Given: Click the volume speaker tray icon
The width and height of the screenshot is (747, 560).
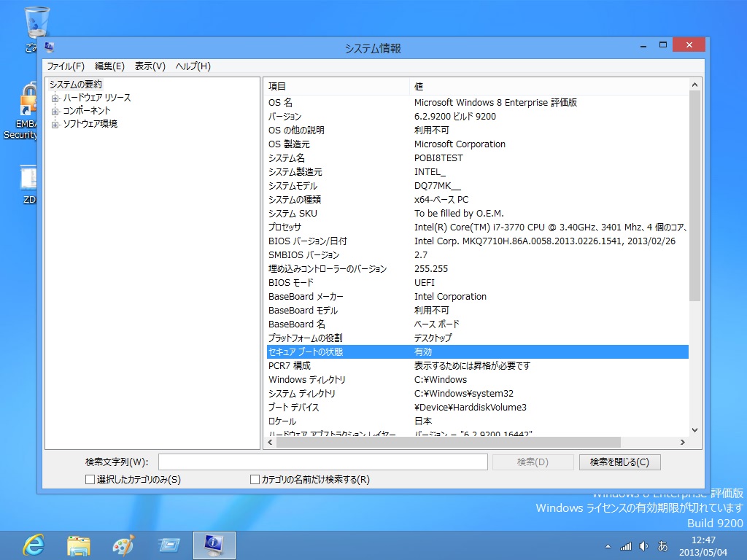Looking at the screenshot, I should tap(643, 545).
